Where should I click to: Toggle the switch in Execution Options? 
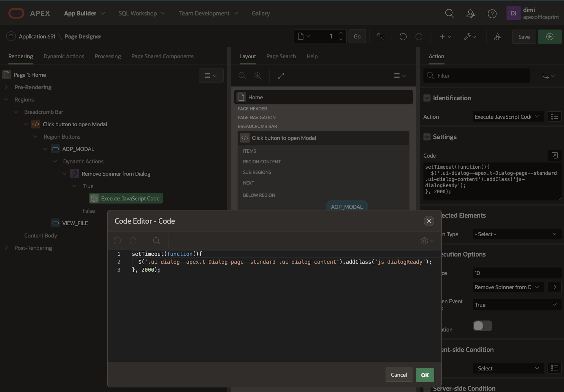tap(482, 326)
